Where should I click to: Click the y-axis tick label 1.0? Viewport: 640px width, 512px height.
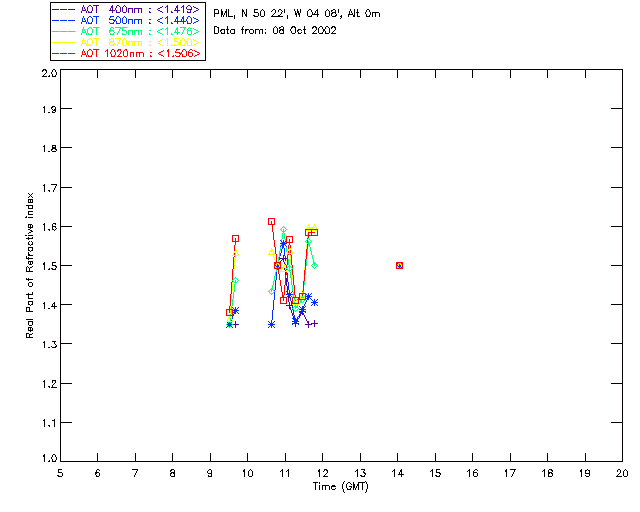coord(49,458)
